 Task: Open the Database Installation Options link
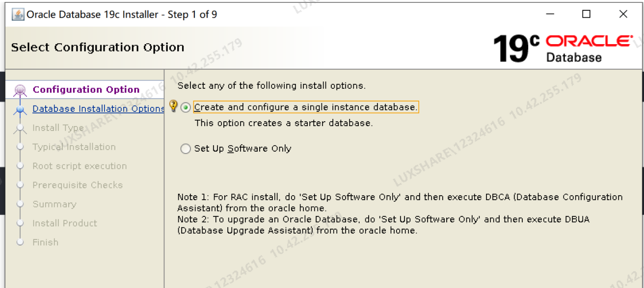(97, 108)
